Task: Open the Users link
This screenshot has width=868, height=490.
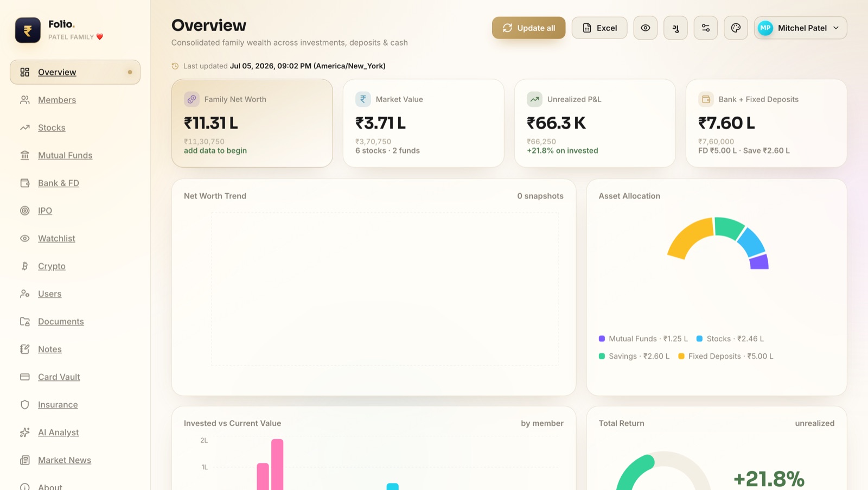Action: [x=50, y=294]
